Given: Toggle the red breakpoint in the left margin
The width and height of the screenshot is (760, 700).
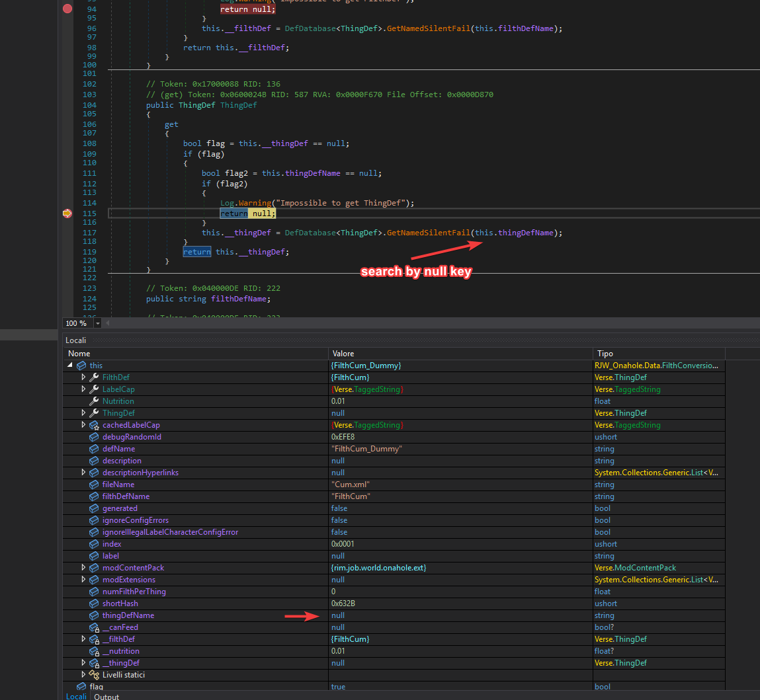Looking at the screenshot, I should tap(67, 9).
